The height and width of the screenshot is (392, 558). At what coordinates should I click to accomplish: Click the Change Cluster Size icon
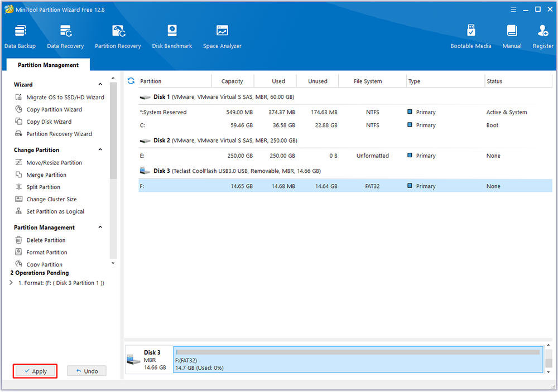point(18,199)
